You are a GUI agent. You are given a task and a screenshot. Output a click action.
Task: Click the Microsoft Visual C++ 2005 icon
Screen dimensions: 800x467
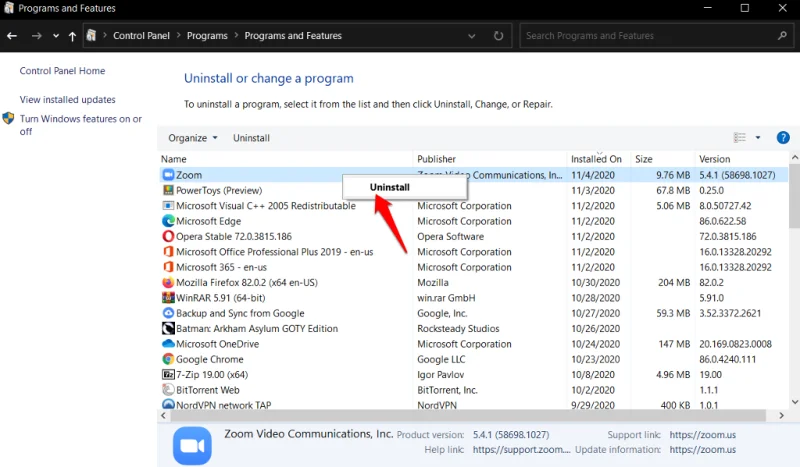[x=168, y=205]
